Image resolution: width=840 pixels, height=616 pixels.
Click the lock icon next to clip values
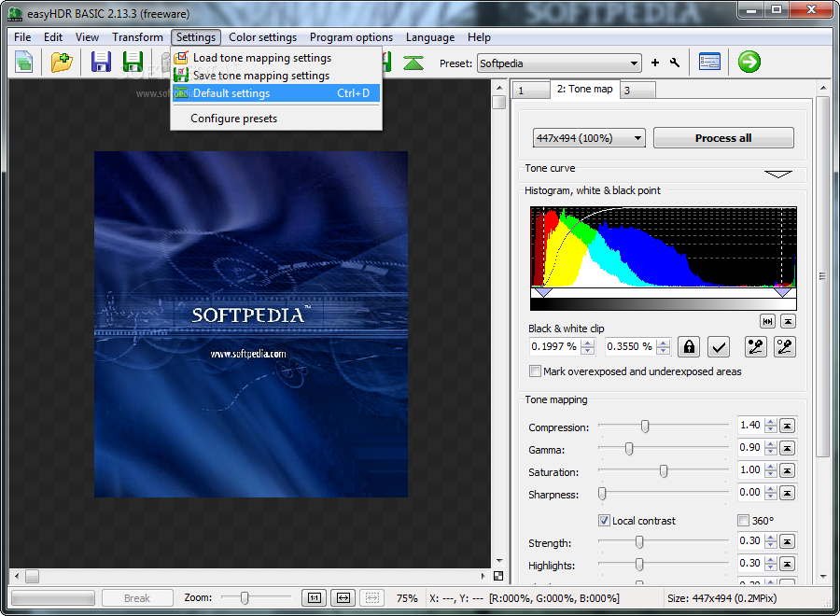coord(689,347)
